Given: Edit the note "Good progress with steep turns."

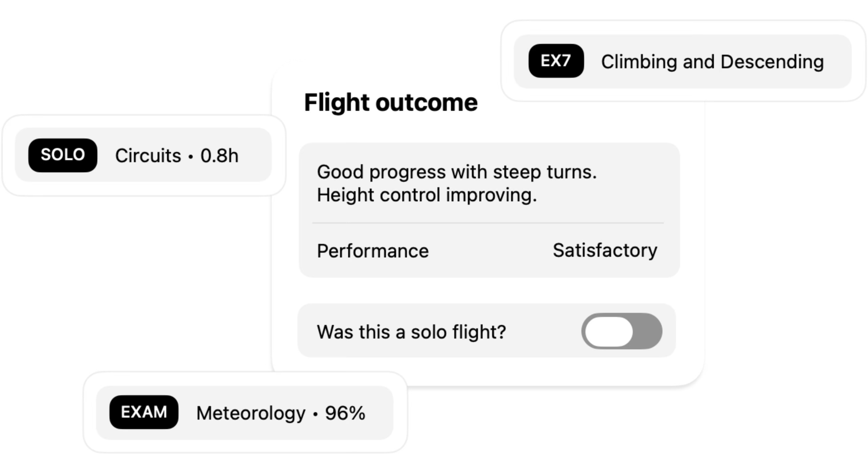Looking at the screenshot, I should [x=457, y=172].
